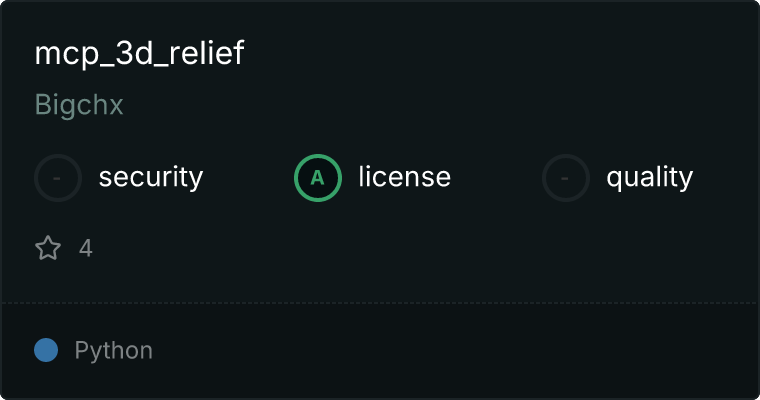This screenshot has width=760, height=400.
Task: Visit the Bigchx author profile link
Action: [x=79, y=105]
